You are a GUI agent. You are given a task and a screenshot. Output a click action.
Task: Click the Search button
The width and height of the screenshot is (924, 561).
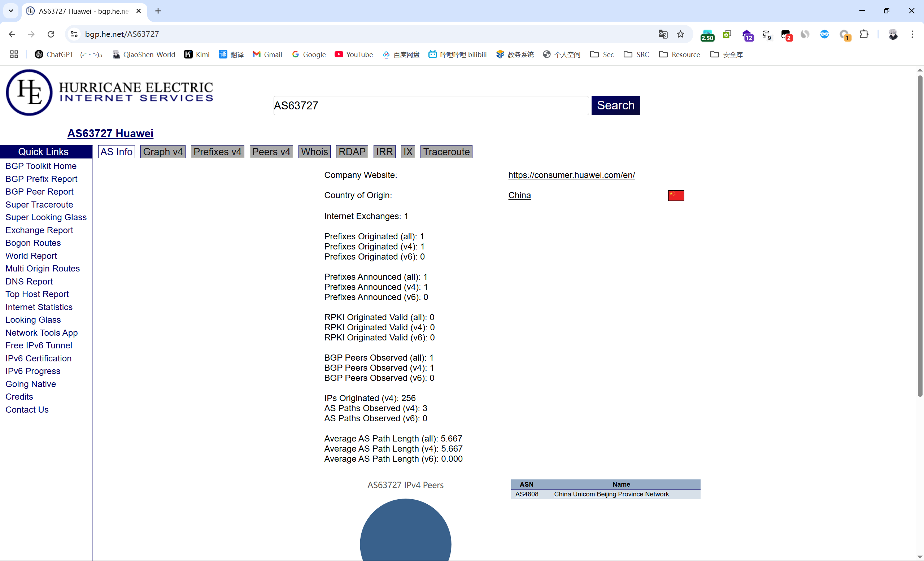(x=615, y=105)
